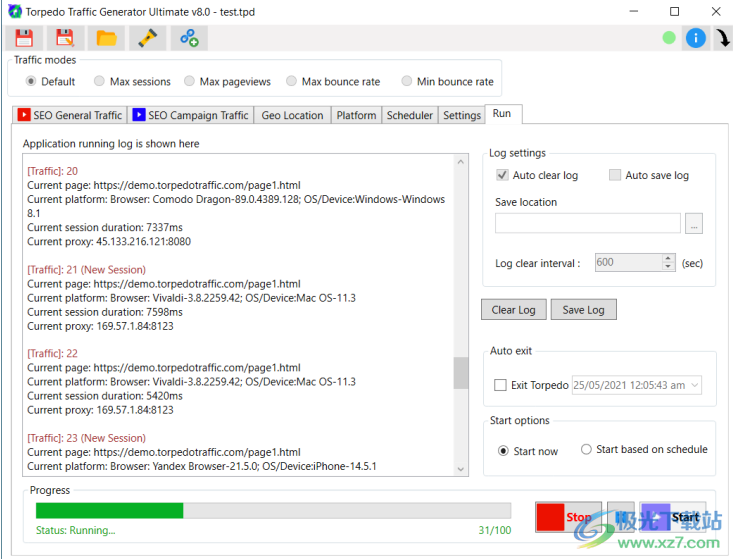Open the Exit Torpedo date-time dropdown

(x=695, y=385)
